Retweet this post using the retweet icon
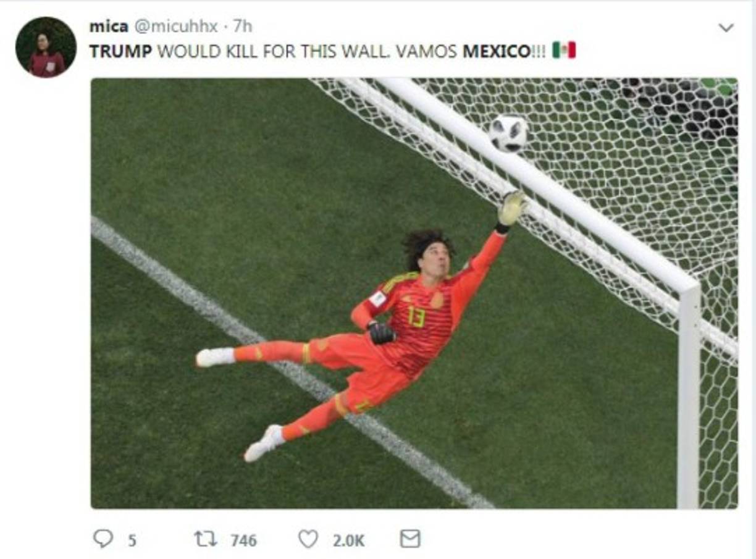756x559 pixels. (206, 539)
